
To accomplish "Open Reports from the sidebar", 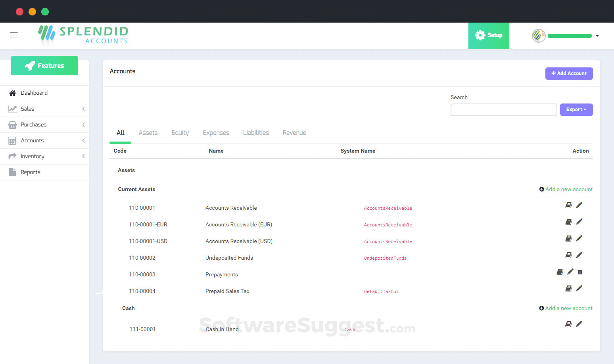I will tap(31, 172).
